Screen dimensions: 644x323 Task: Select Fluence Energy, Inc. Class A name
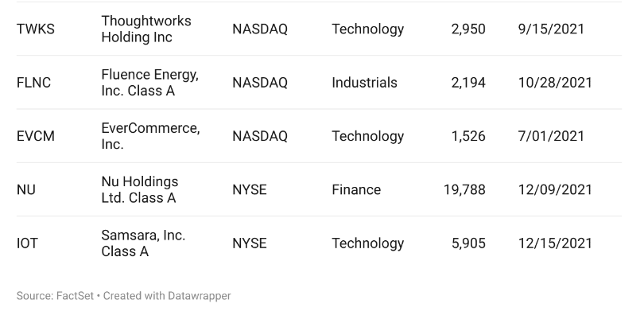(150, 82)
